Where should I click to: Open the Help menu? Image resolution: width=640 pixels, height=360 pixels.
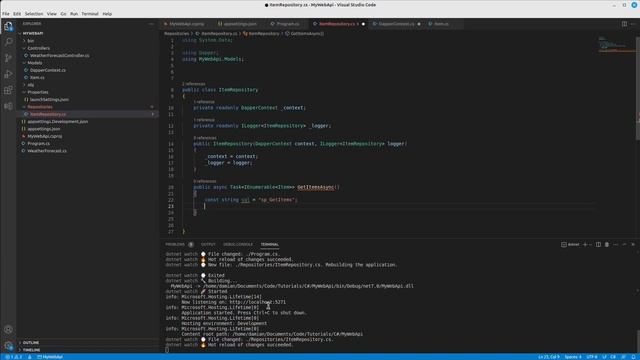pyautogui.click(x=107, y=14)
